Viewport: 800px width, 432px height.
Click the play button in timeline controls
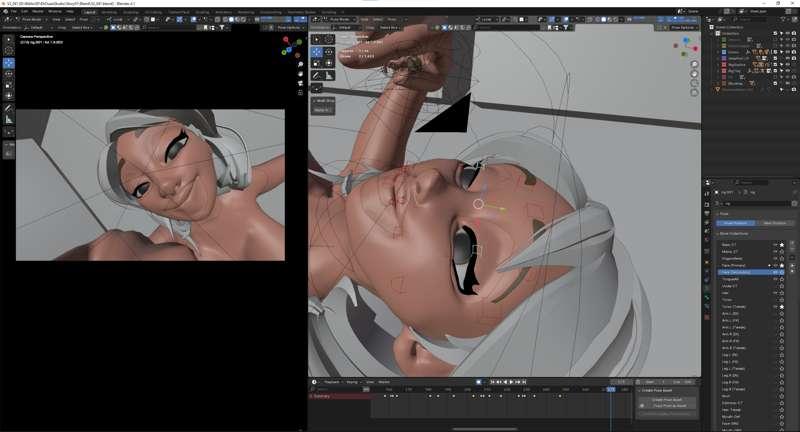(x=511, y=382)
